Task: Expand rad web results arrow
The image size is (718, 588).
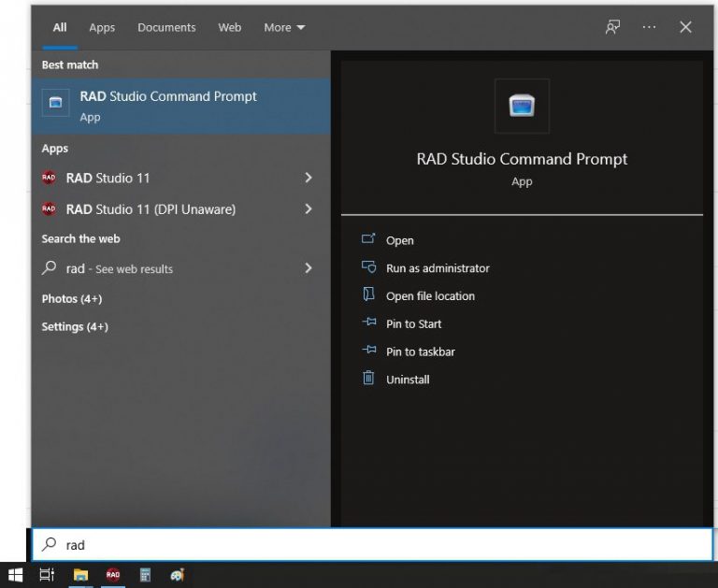Action: coord(309,268)
